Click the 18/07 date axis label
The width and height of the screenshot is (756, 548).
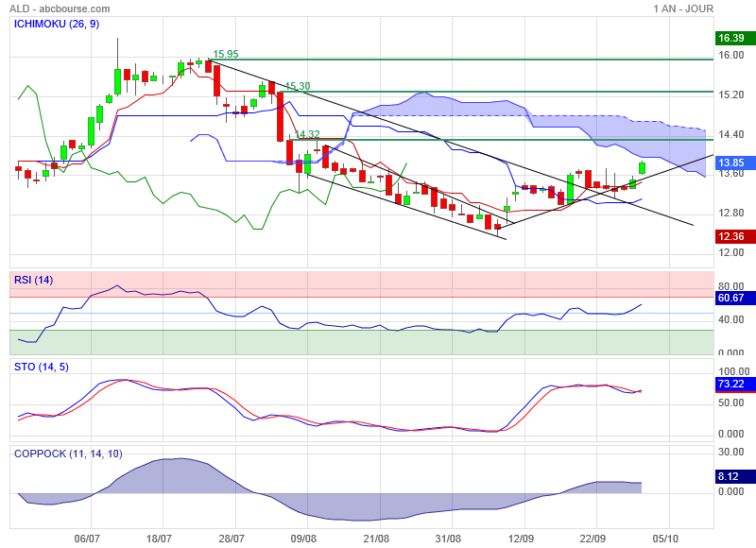click(x=159, y=539)
